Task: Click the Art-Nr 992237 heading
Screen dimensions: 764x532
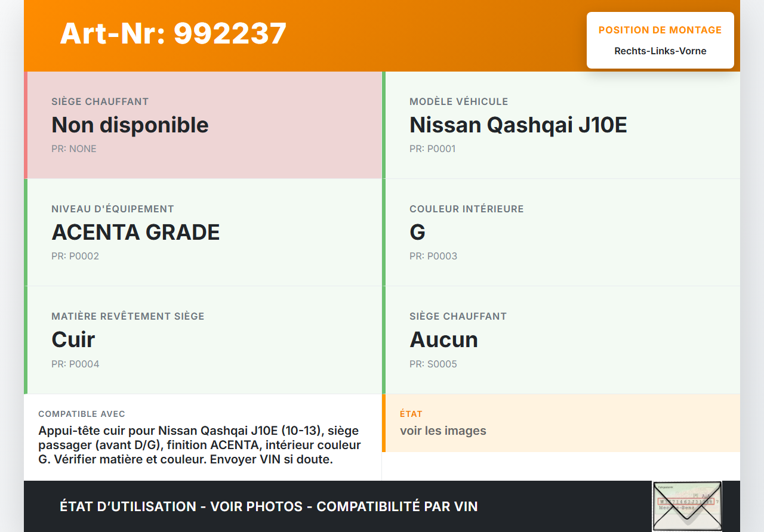Action: click(173, 33)
